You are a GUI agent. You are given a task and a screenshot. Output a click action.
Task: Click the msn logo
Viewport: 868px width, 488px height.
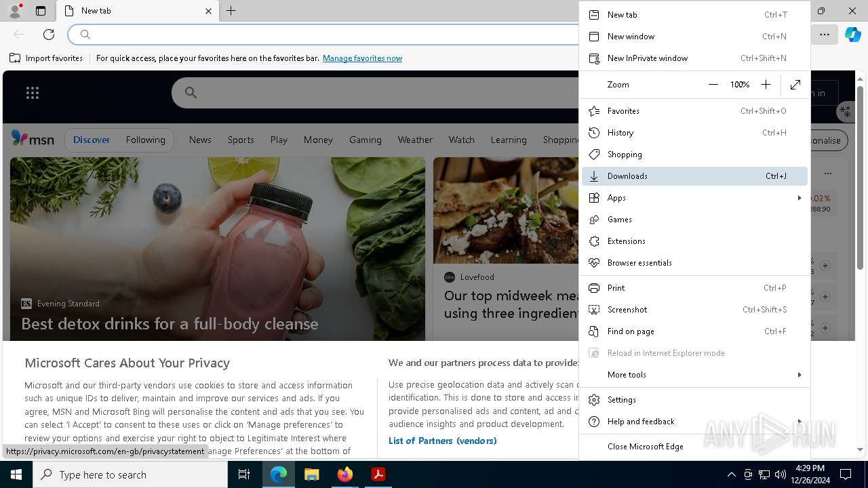coord(33,139)
